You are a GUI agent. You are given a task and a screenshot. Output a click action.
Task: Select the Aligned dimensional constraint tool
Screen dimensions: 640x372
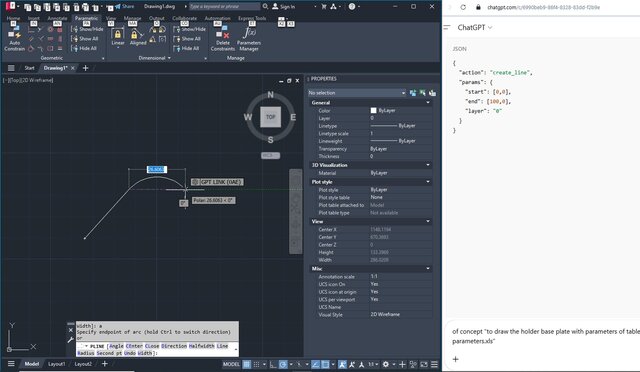pos(138,38)
